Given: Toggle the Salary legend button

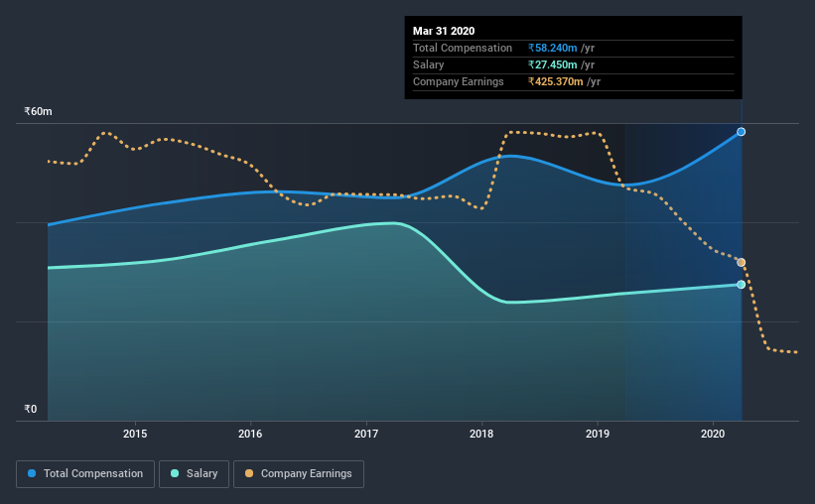Looking at the screenshot, I should tap(194, 474).
